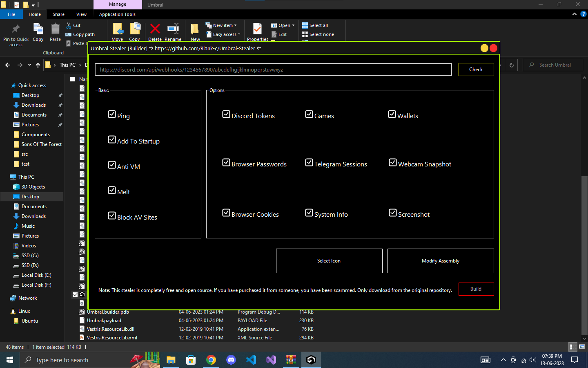Open the Easy access dropdown

pyautogui.click(x=238, y=34)
